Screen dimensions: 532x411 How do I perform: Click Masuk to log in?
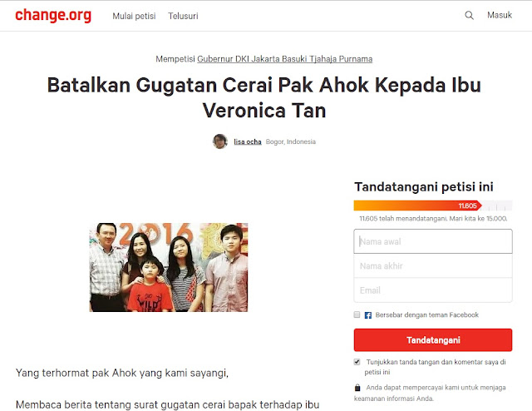(500, 15)
